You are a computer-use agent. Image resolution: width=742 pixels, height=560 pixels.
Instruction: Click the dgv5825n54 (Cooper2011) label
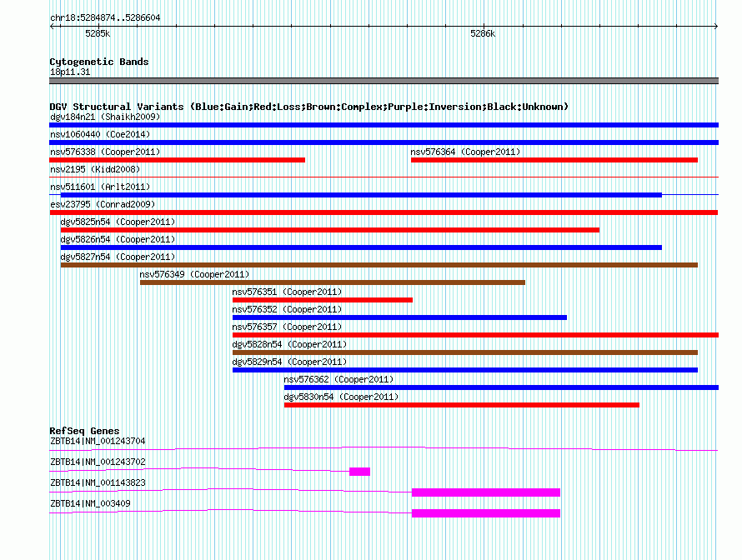(118, 222)
